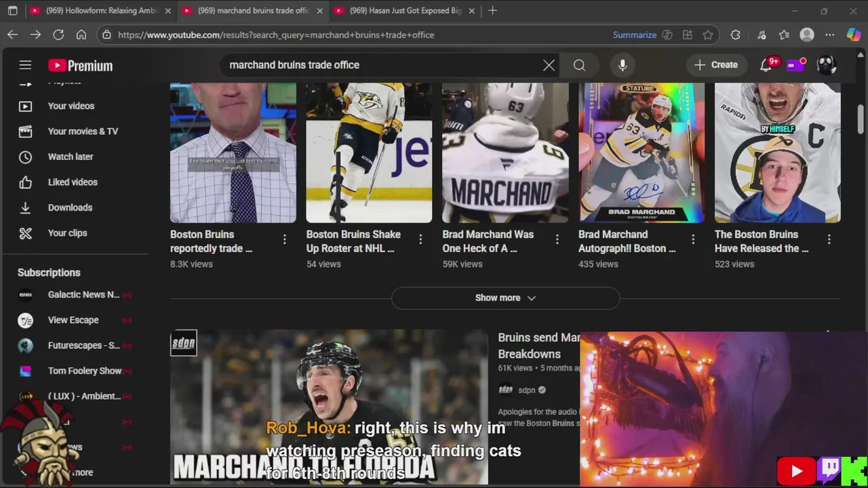Click the purple icon beside notifications bell
Viewport: 868px width, 488px height.
795,65
